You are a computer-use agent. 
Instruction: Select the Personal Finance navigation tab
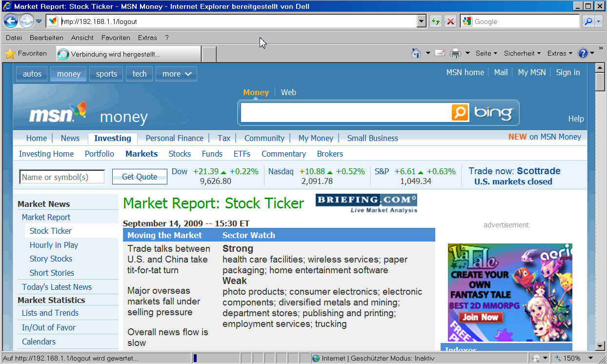175,138
